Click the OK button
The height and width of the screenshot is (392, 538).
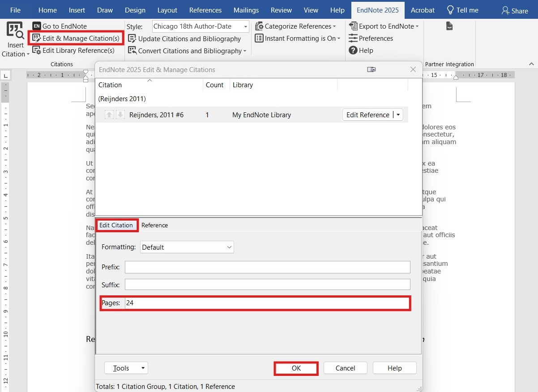pyautogui.click(x=296, y=368)
